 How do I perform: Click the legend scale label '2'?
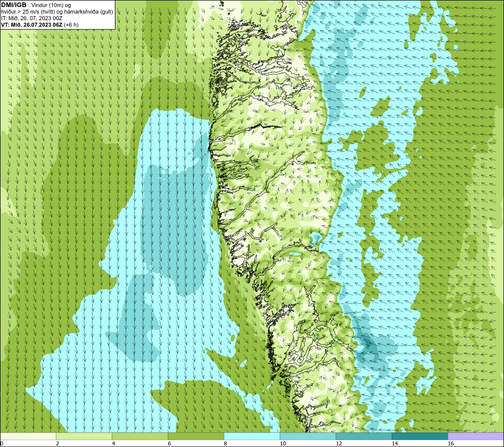tap(57, 444)
